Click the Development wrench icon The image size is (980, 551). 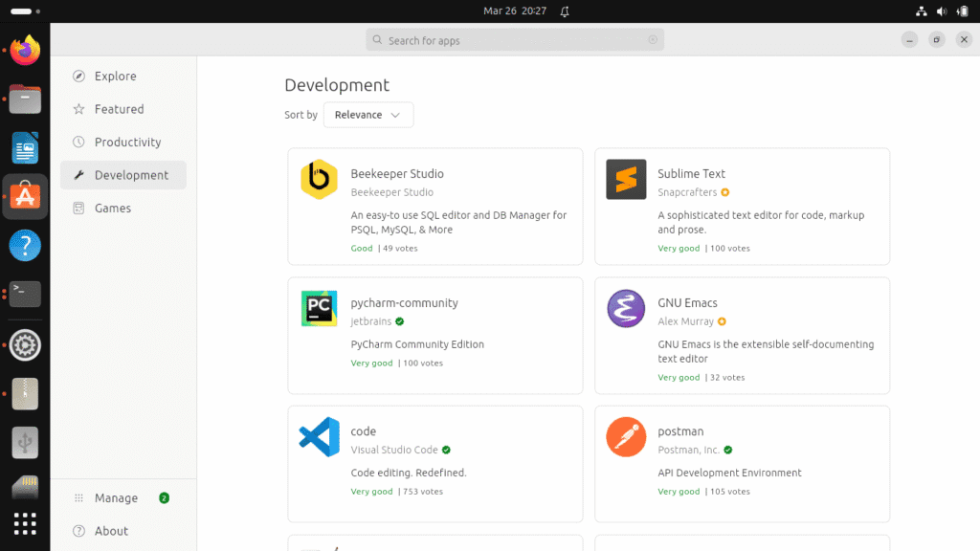(x=78, y=175)
